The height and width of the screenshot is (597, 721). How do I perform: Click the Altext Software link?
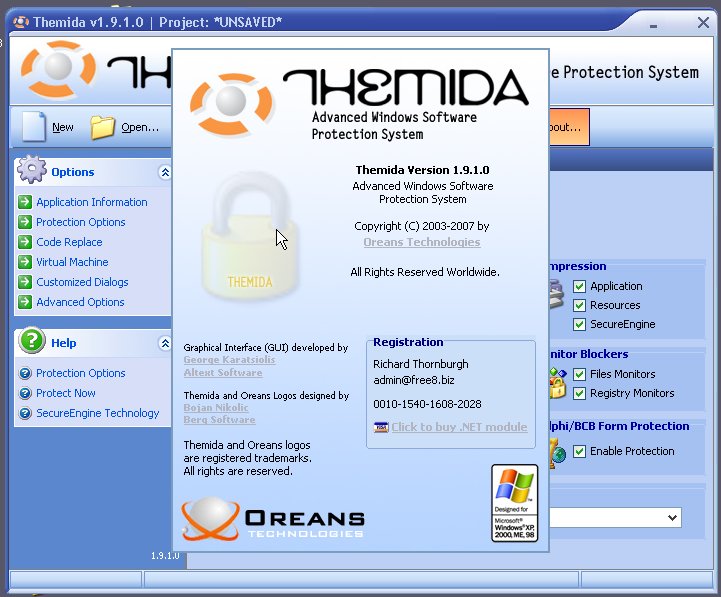tap(223, 373)
